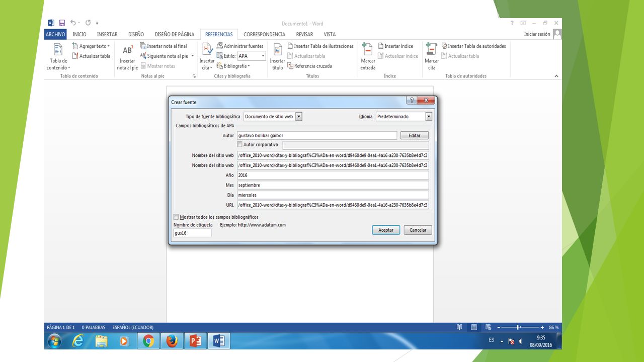
Task: Open Ribbon Display Options
Action: coord(523,23)
